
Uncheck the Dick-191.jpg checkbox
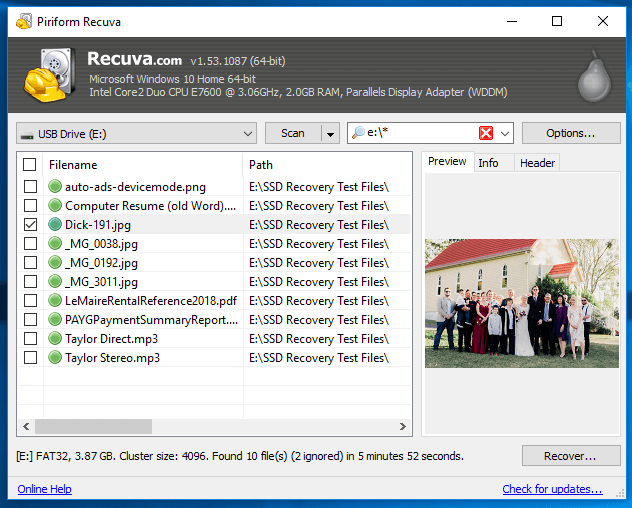(30, 224)
